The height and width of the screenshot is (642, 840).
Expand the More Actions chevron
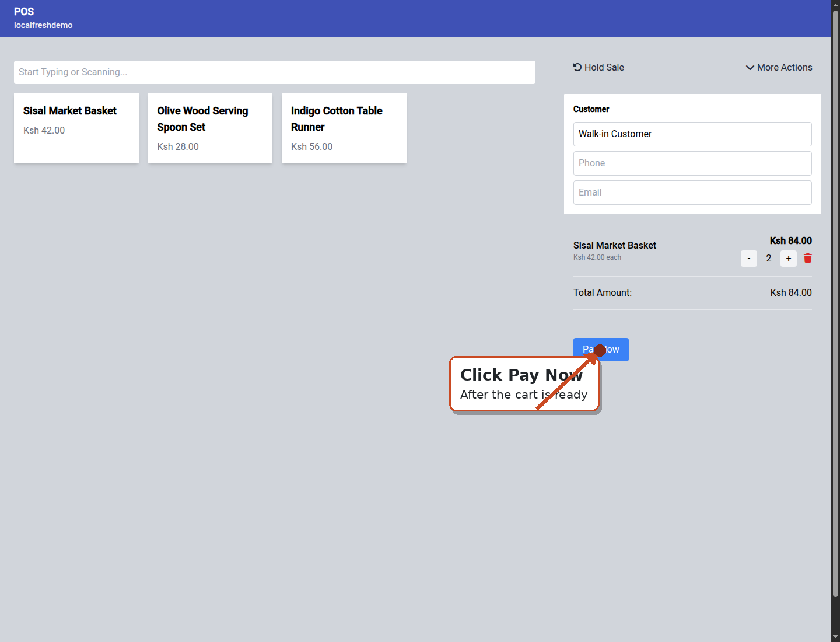[x=750, y=68]
